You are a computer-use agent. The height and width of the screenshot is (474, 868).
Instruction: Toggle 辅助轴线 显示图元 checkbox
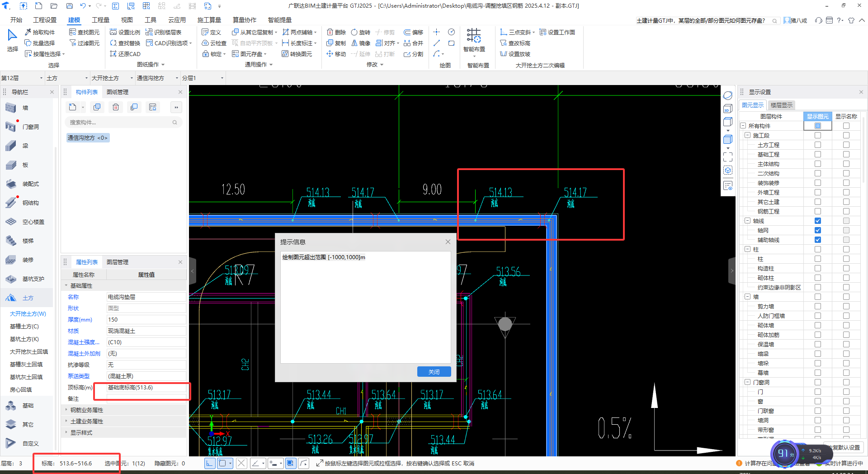tap(817, 240)
